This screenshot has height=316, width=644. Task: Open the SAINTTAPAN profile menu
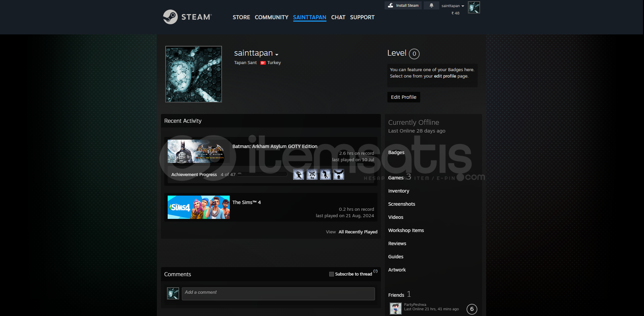pyautogui.click(x=310, y=17)
